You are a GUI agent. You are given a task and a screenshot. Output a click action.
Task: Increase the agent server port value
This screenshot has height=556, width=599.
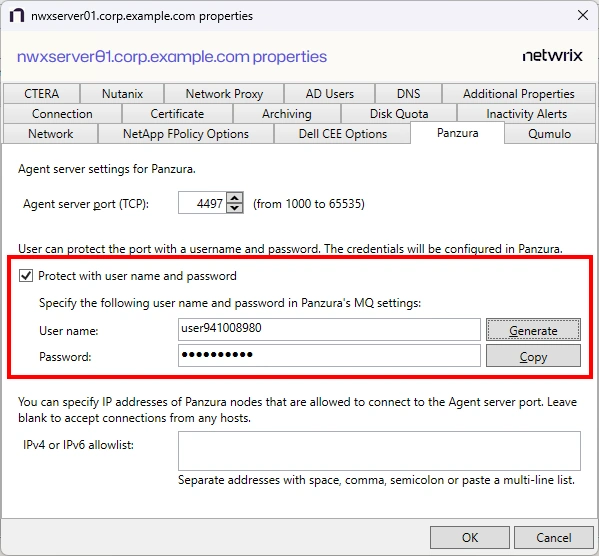[x=235, y=198]
